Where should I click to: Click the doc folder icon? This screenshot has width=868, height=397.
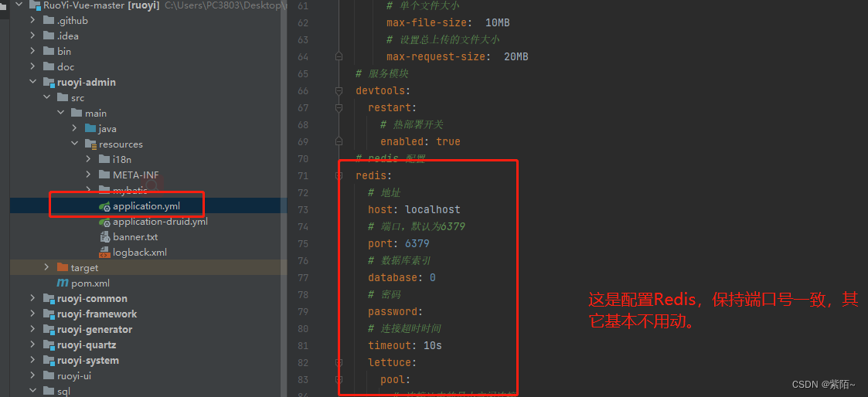pyautogui.click(x=49, y=67)
